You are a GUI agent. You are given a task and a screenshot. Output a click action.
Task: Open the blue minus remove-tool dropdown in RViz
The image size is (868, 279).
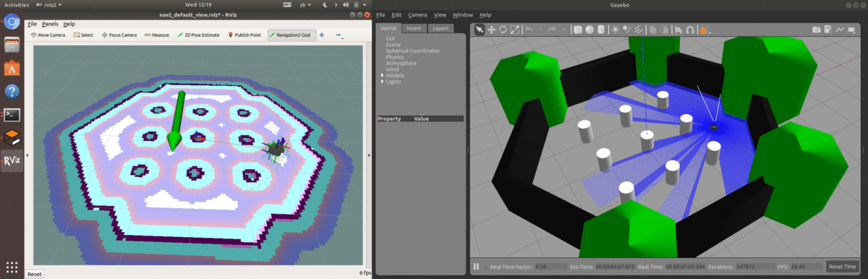pos(339,35)
